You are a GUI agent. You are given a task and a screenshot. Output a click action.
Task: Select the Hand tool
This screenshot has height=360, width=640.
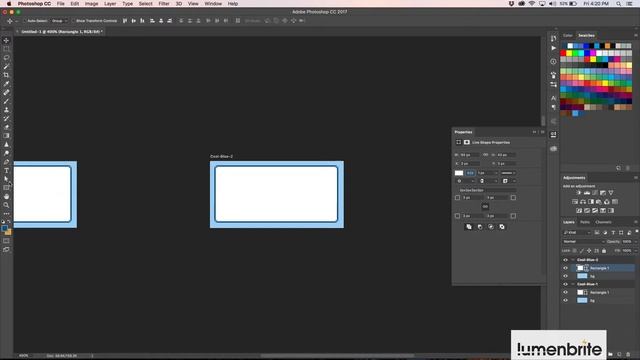point(6,196)
